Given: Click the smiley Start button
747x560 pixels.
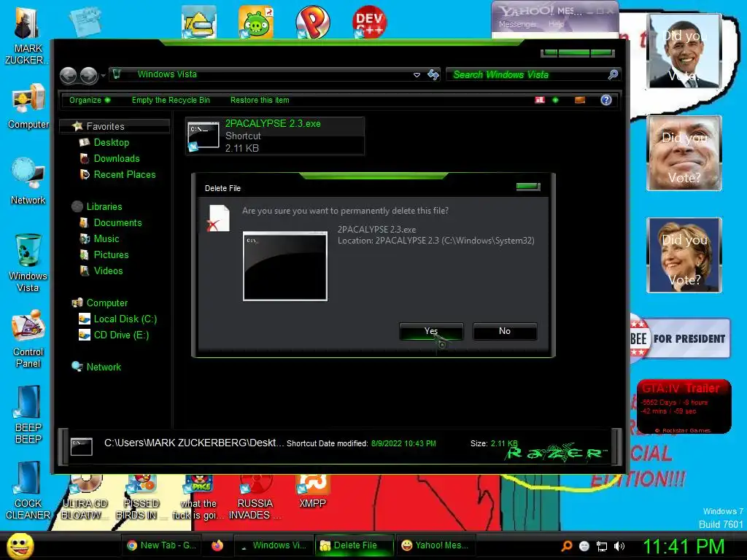Looking at the screenshot, I should 20,545.
